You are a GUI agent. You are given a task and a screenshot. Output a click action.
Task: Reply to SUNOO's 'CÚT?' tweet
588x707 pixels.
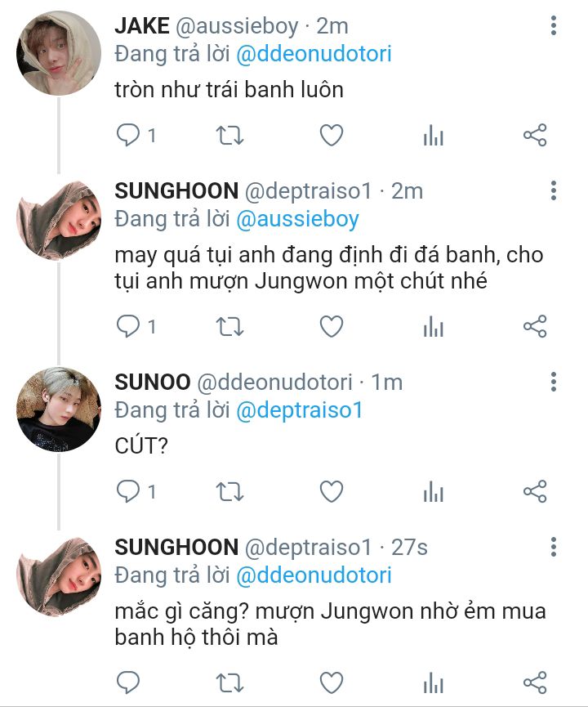click(x=129, y=491)
